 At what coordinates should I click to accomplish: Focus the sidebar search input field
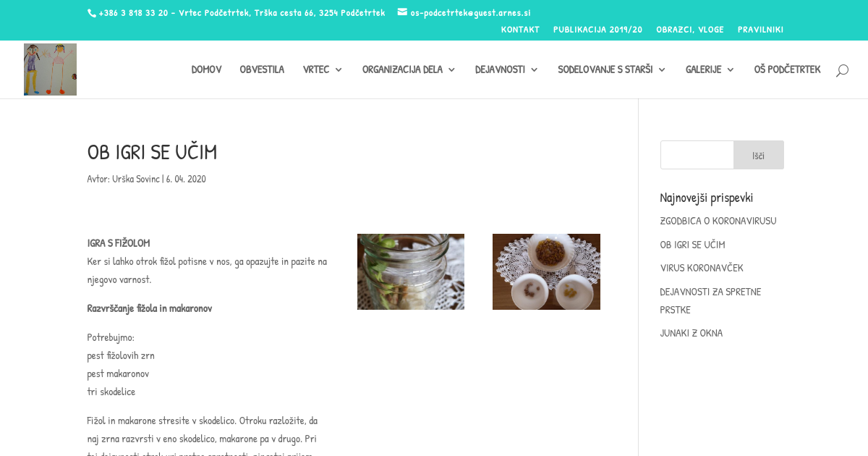pyautogui.click(x=697, y=155)
